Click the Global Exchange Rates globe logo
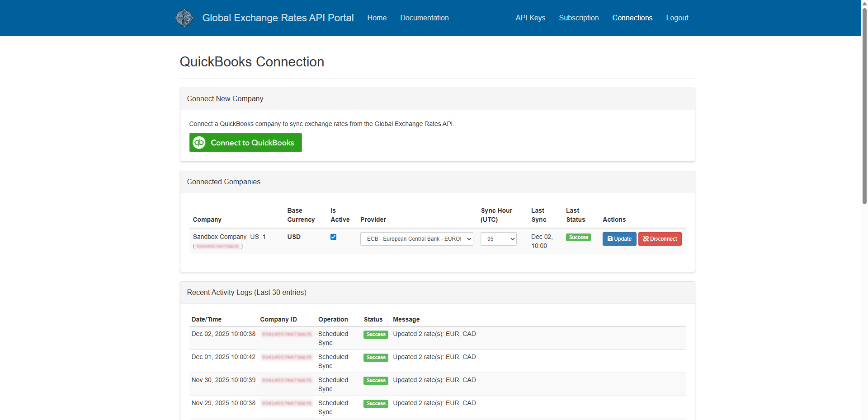The width and height of the screenshot is (868, 420). [184, 18]
